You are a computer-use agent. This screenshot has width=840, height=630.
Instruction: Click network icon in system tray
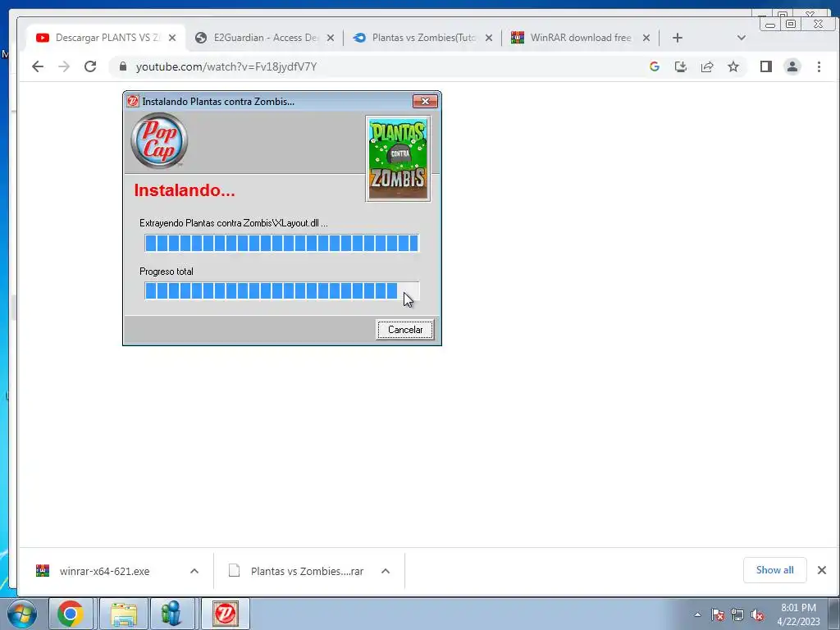pos(737,614)
